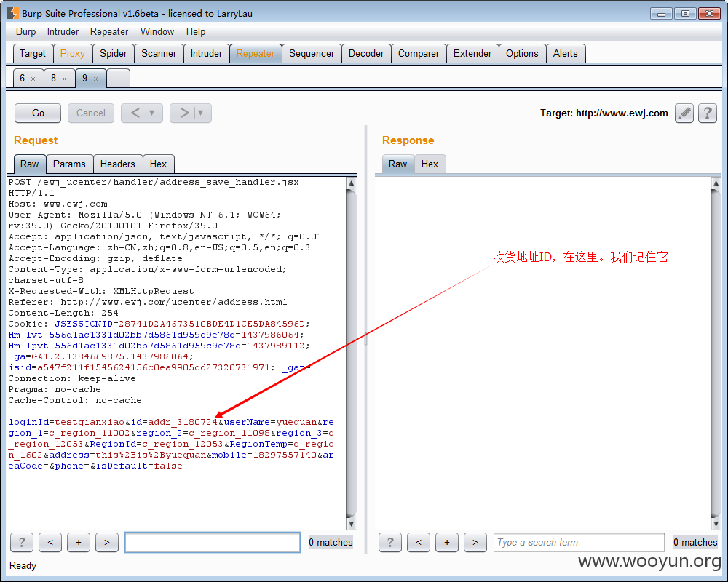Go to previous match in request search
The image size is (728, 582).
[50, 542]
